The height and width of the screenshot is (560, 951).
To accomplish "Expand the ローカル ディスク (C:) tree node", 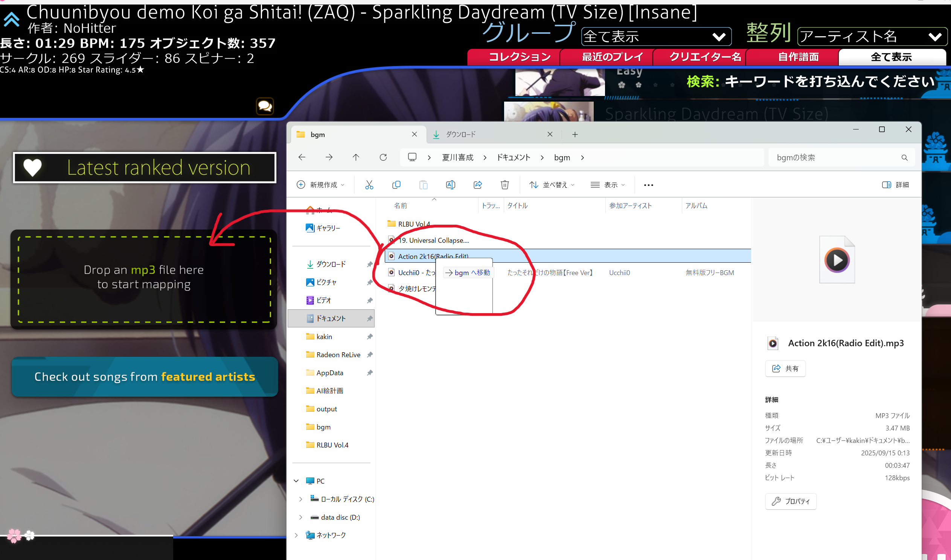I will 300,499.
